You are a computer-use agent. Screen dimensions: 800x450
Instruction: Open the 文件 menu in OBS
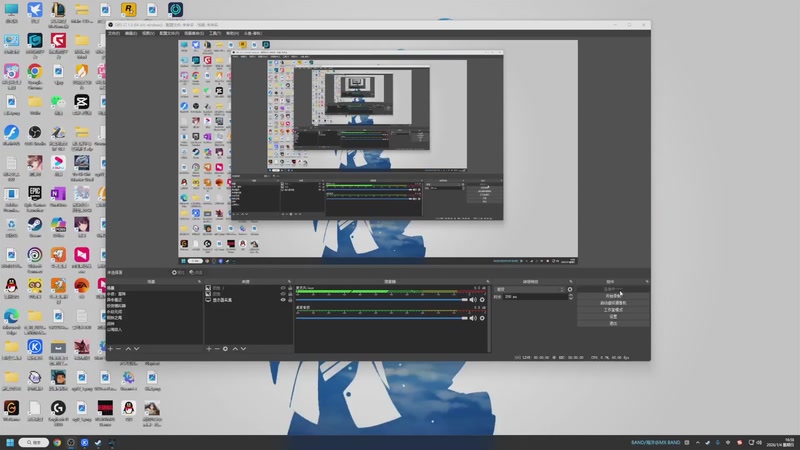point(114,33)
